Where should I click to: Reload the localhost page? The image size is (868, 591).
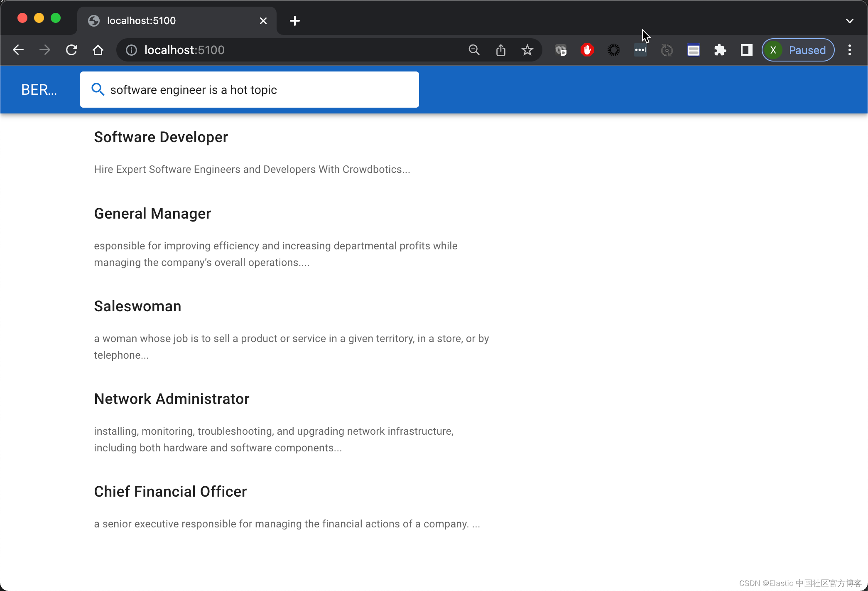(71, 50)
